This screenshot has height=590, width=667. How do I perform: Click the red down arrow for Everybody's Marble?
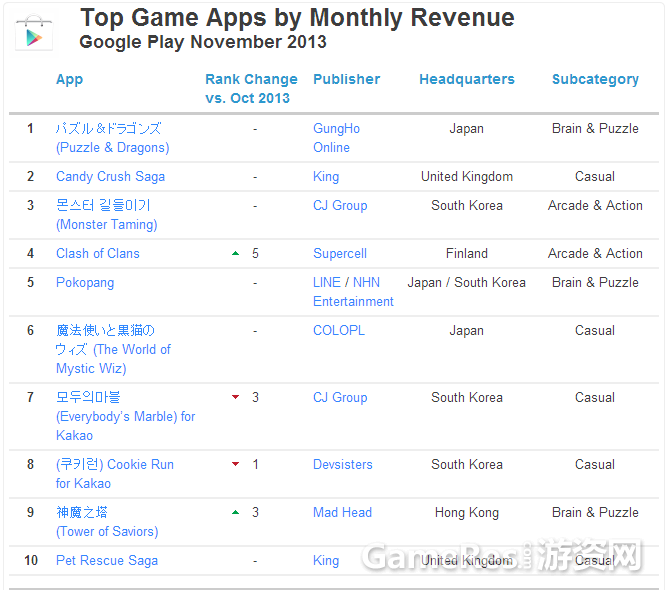pyautogui.click(x=235, y=397)
